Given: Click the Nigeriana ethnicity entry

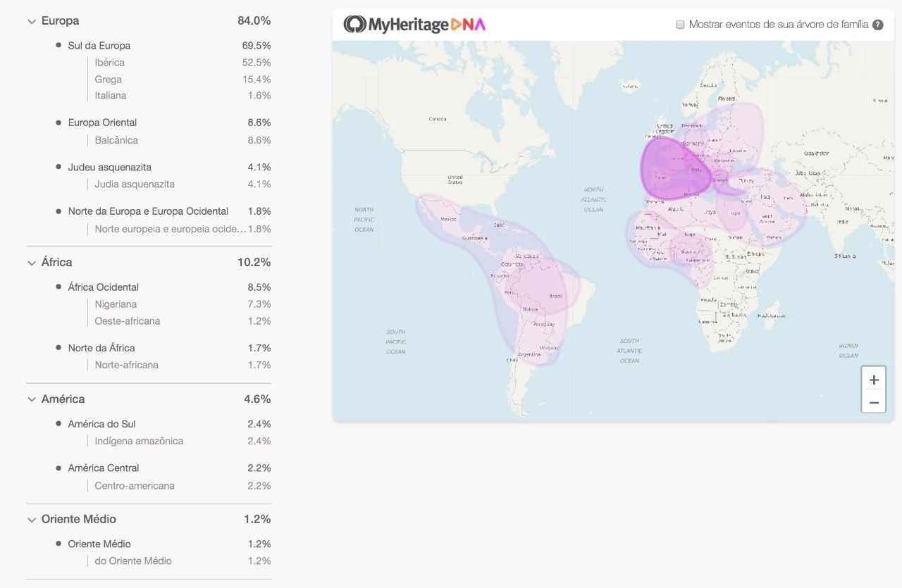Looking at the screenshot, I should click(x=116, y=304).
